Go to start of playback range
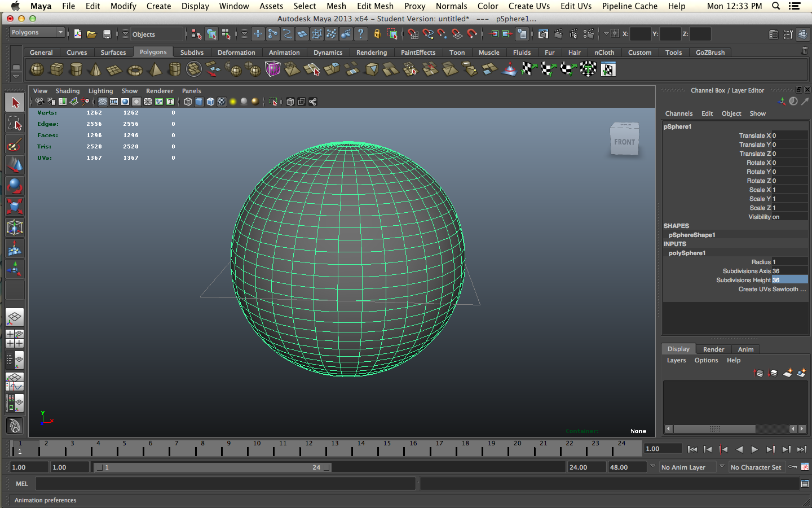This screenshot has width=812, height=508. tap(692, 449)
